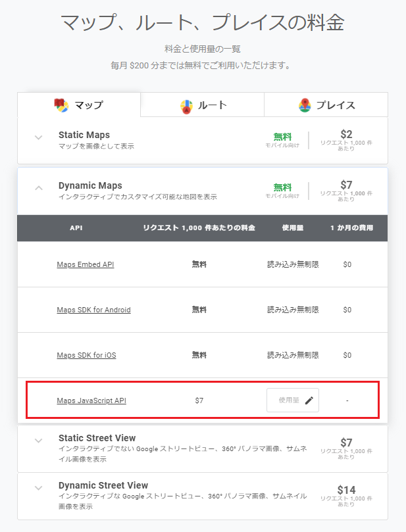
Task: Click the Static Maps heading
Action: click(84, 135)
